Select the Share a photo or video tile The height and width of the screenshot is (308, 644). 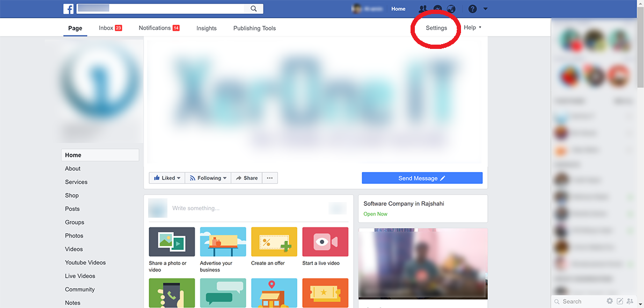172,241
